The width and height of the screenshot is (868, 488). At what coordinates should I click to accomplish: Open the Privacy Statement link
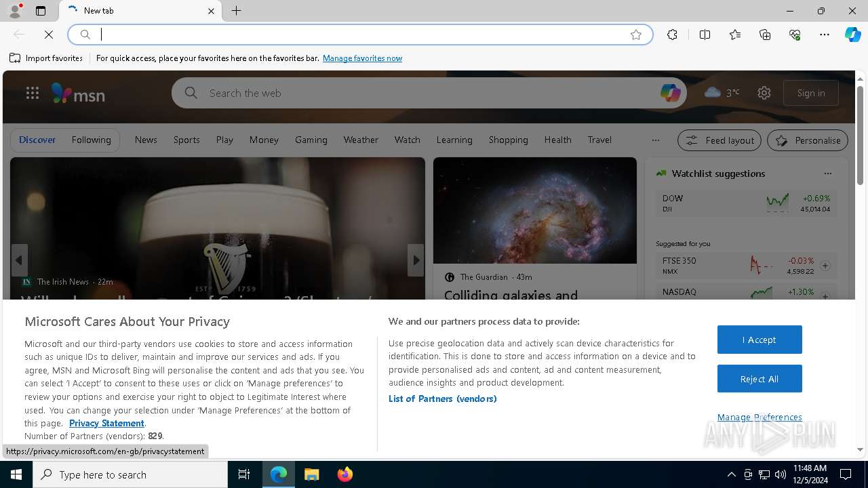pos(106,423)
